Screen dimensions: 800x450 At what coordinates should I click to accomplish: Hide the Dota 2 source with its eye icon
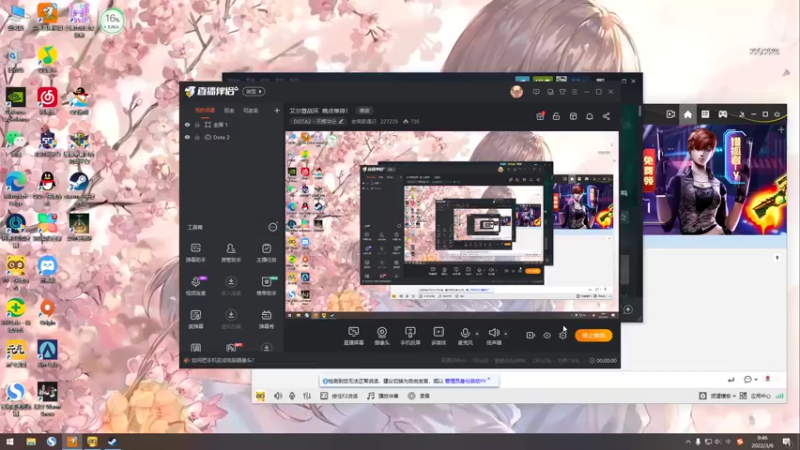click(187, 138)
